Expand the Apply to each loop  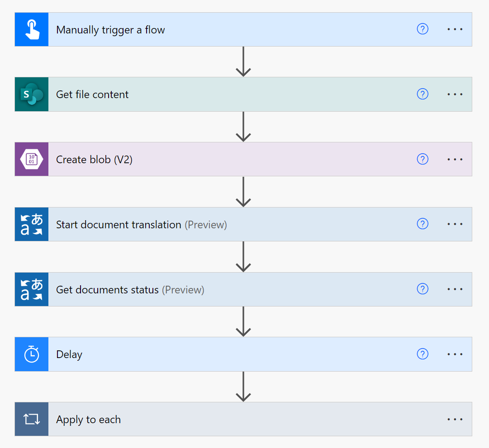(226, 419)
